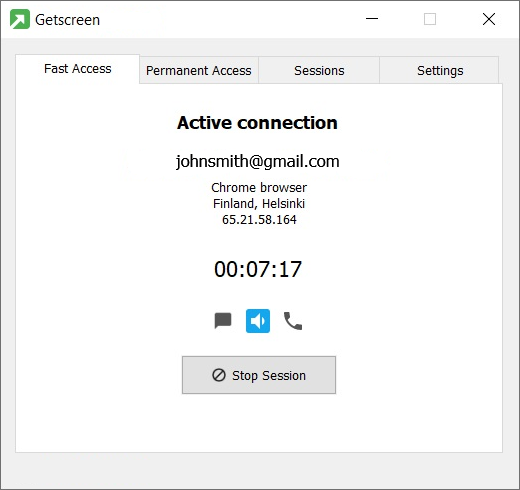Viewport: 520px width, 490px height.
Task: Open the chat message icon
Action: click(223, 321)
